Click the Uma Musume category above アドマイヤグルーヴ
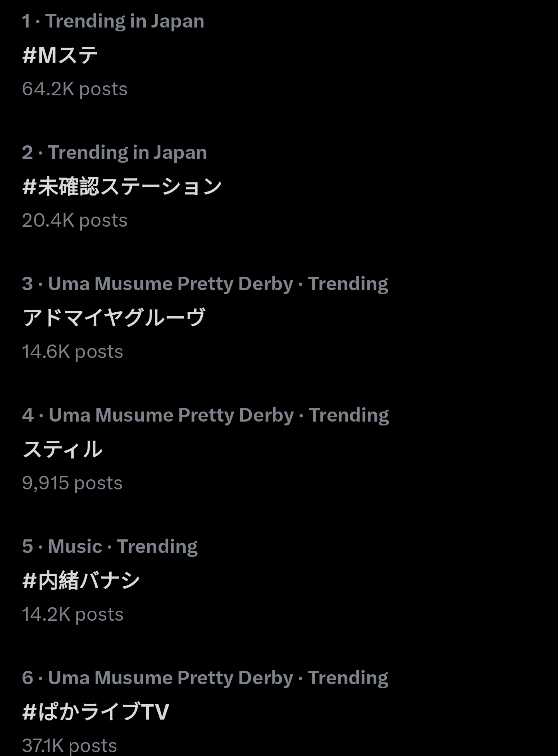The image size is (558, 756). tap(170, 284)
